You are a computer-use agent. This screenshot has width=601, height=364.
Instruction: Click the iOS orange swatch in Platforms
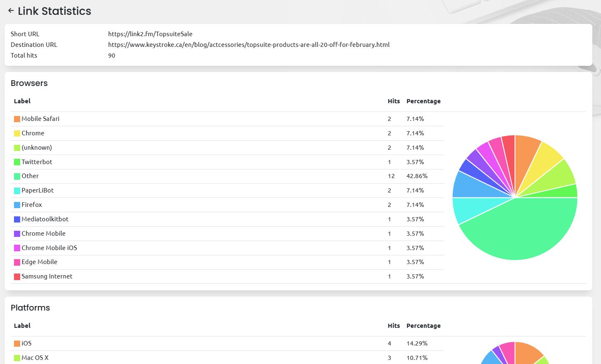click(x=17, y=343)
